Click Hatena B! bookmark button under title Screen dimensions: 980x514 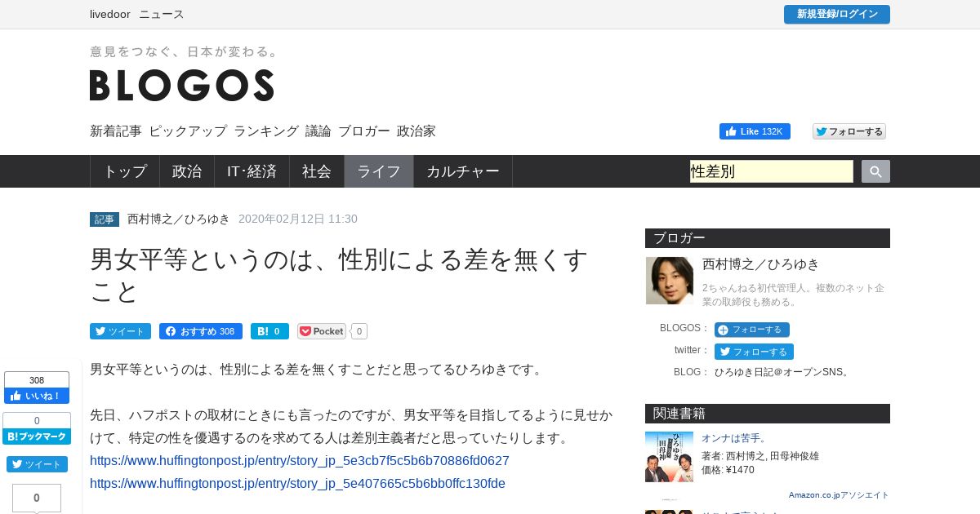pos(269,331)
